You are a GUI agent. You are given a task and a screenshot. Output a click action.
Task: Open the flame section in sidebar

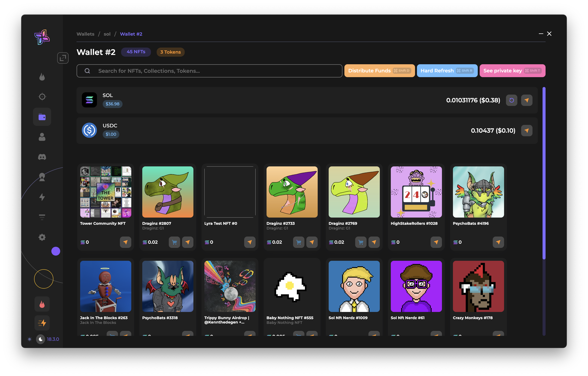coord(42,77)
